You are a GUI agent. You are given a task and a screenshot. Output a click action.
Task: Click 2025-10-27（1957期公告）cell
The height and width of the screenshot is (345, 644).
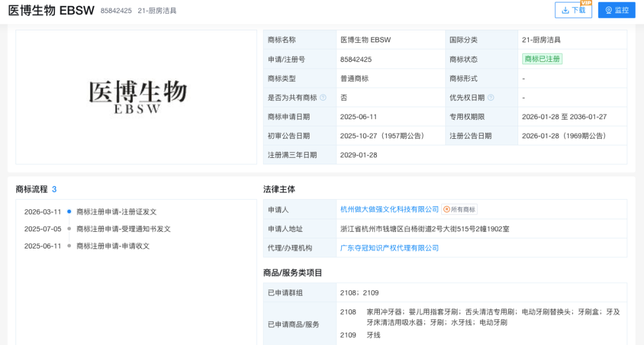[383, 136]
